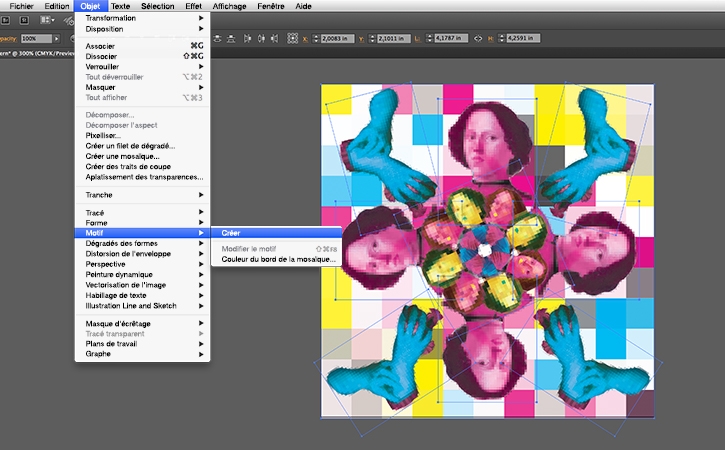Click the first vertical distribute icon
This screenshot has height=450, width=725.
(215, 39)
